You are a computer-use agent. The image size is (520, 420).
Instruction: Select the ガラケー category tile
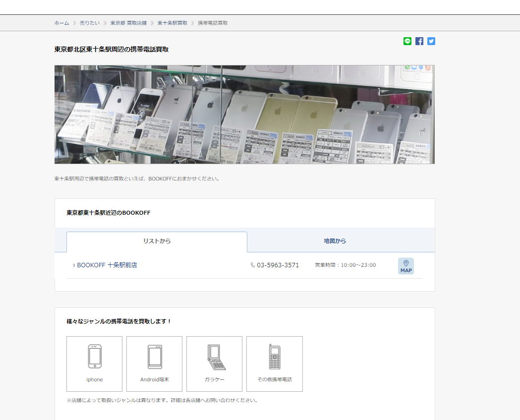[215, 364]
